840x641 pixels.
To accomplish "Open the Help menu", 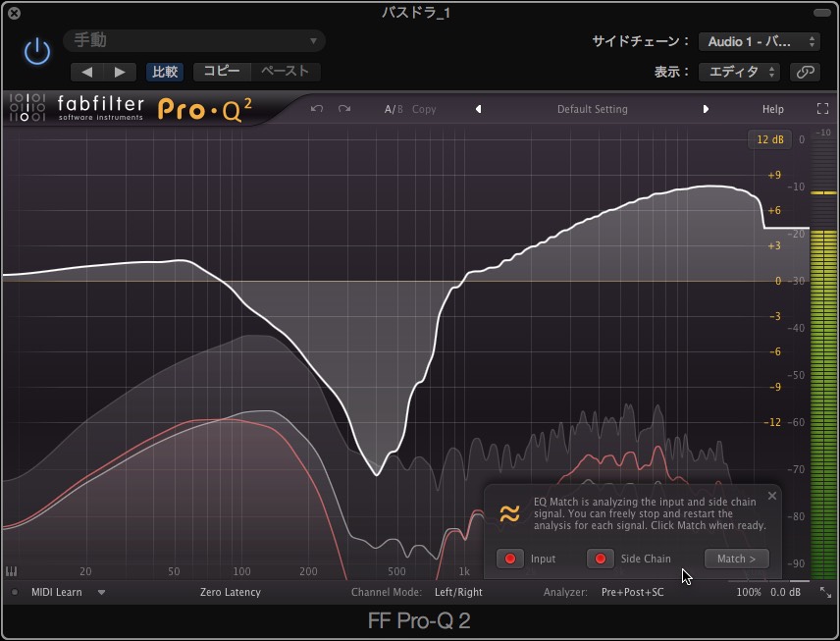I will 772,109.
